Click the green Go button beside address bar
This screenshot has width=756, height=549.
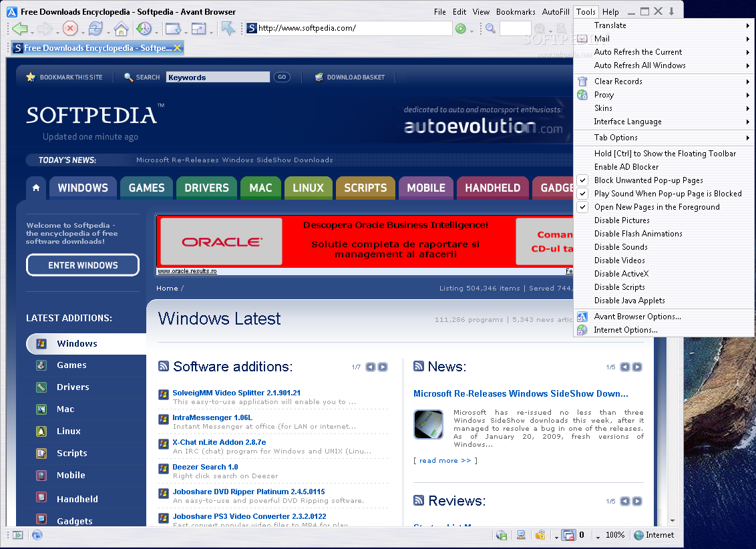tap(460, 29)
